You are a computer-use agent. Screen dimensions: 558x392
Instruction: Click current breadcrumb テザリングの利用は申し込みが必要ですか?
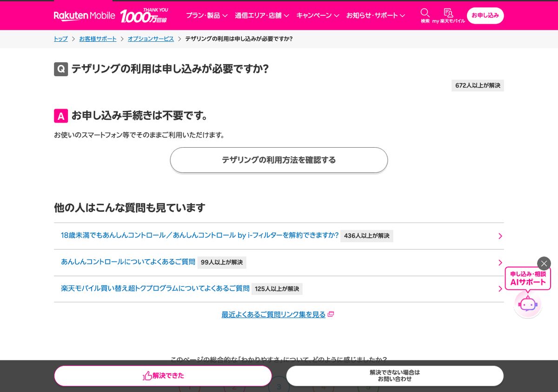(239, 39)
